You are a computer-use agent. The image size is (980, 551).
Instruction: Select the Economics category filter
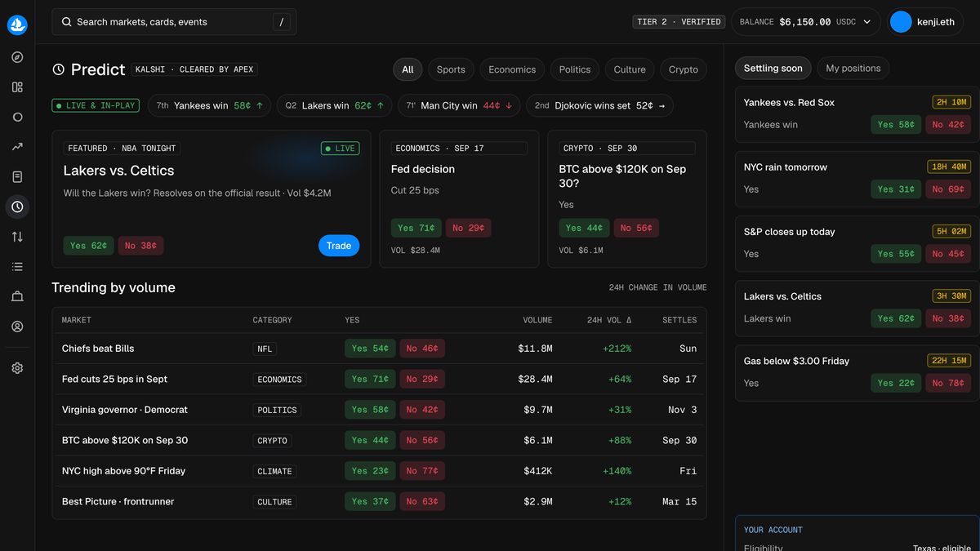(x=512, y=69)
